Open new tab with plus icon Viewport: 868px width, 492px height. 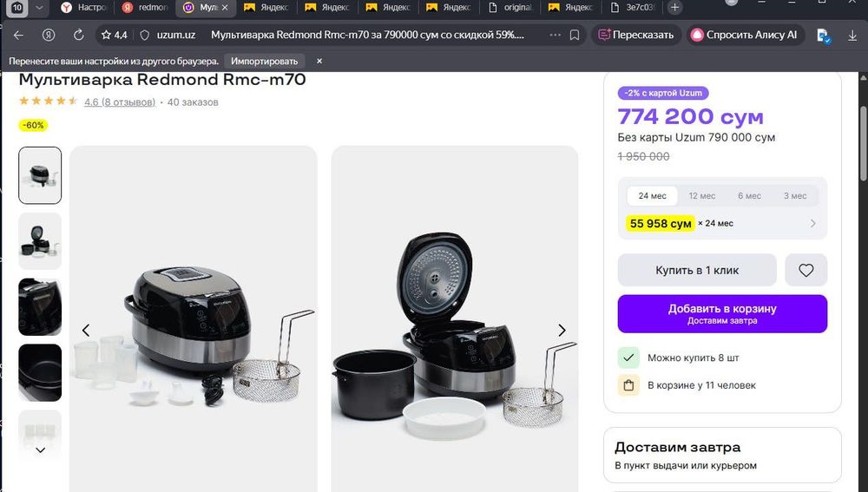[674, 8]
